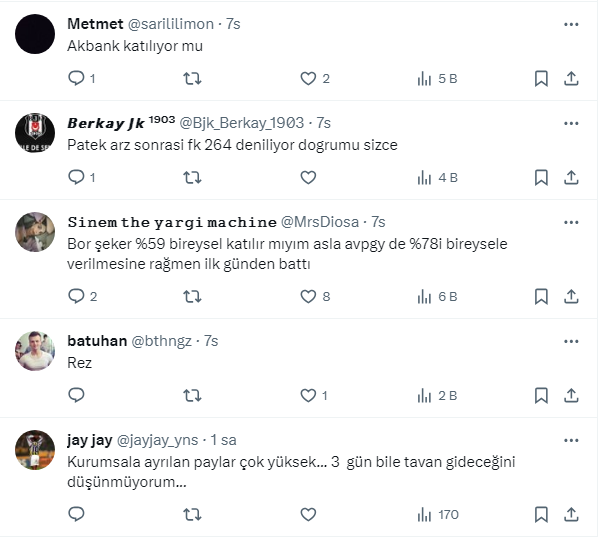Click batuhan's profile avatar
This screenshot has height=537, width=608.
[35, 350]
